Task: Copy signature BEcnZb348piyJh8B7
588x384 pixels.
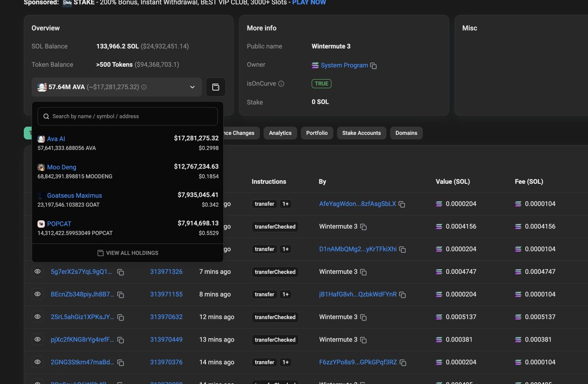Action: (x=121, y=295)
